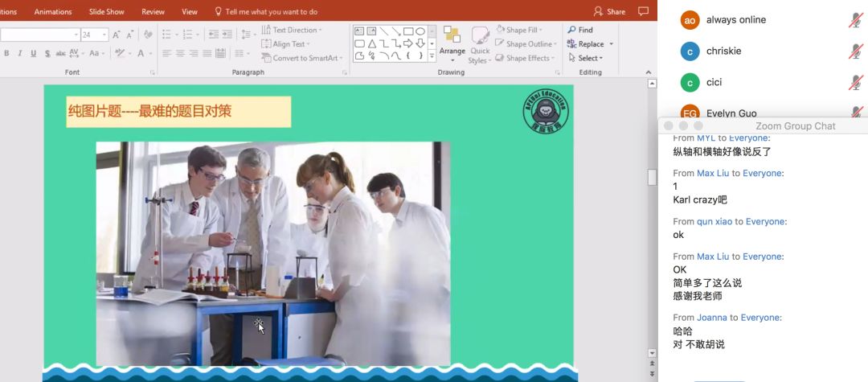Select Vertical Text Box shape
868x382 pixels.
point(371,31)
